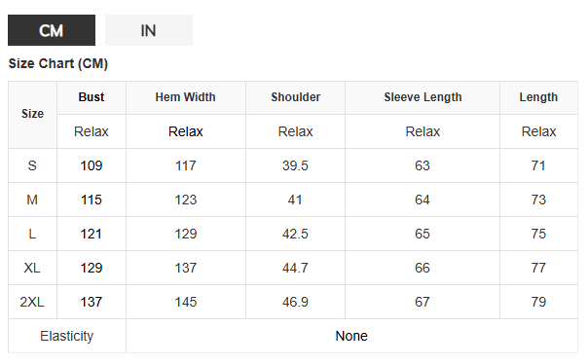Click the Size Chart (CM) heading

[58, 63]
